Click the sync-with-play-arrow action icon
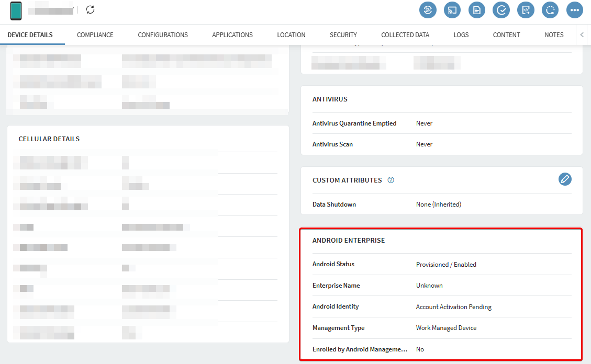Image resolution: width=591 pixels, height=364 pixels. tap(428, 10)
